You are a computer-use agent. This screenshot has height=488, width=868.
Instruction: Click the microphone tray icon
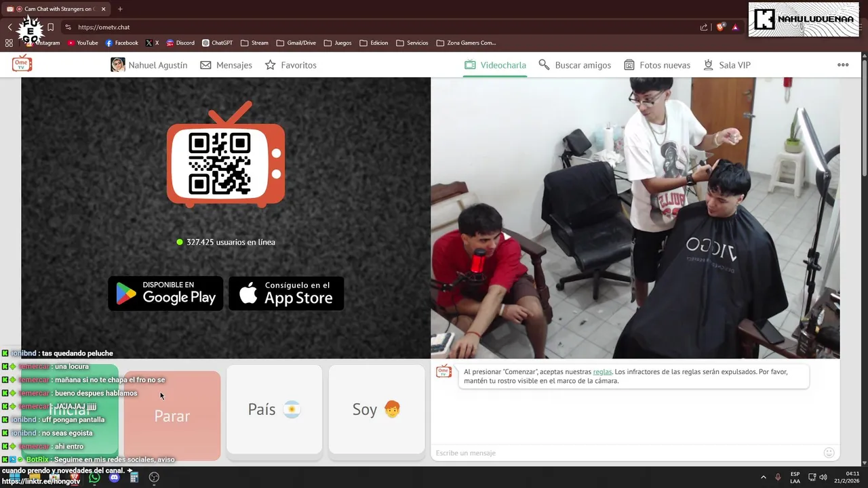[778, 477]
